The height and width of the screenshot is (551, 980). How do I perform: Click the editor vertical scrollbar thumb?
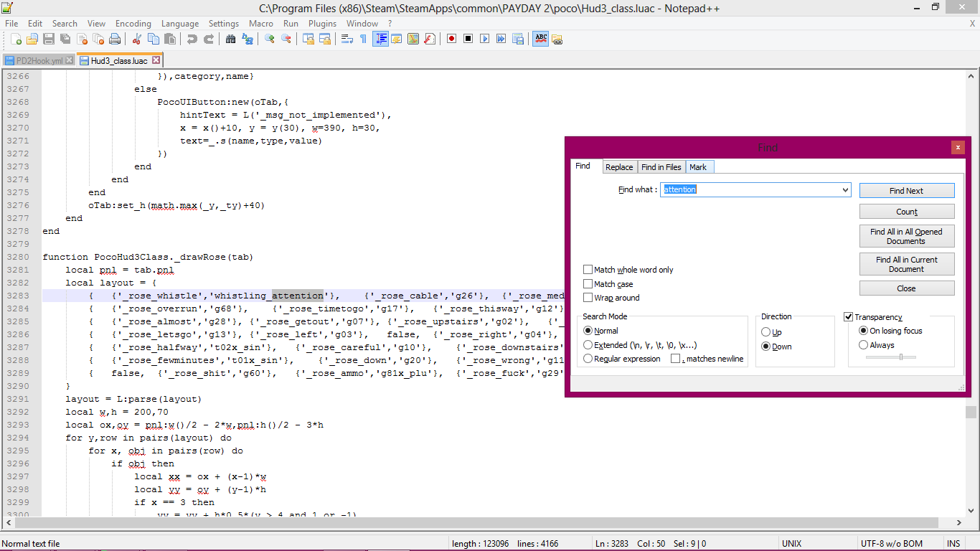971,412
